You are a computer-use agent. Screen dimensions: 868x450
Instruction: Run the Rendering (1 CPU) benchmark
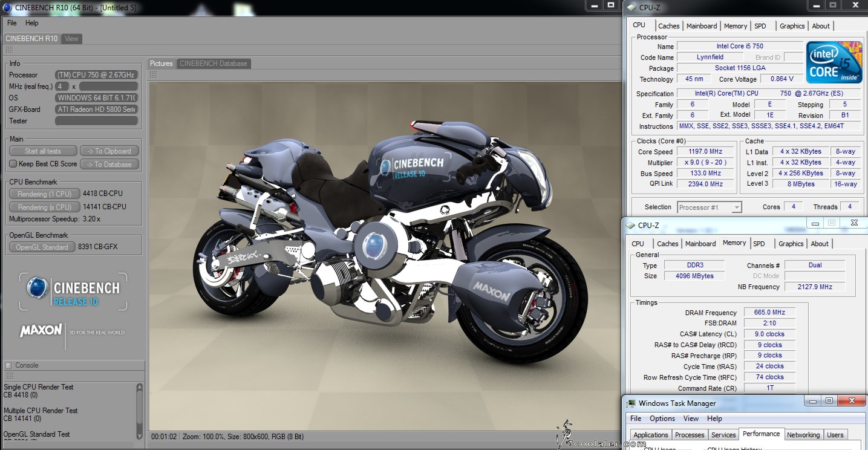point(45,194)
